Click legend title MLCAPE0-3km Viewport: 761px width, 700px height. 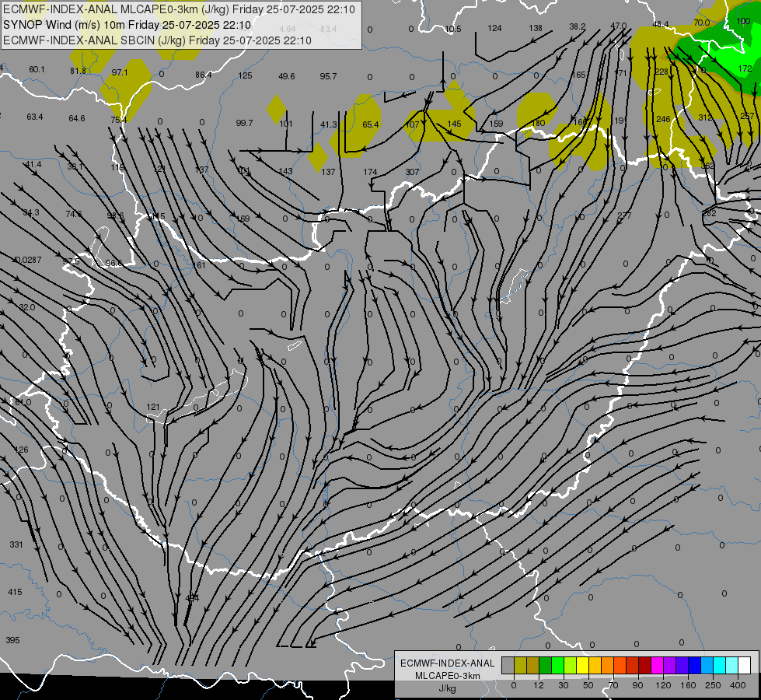coord(447,676)
